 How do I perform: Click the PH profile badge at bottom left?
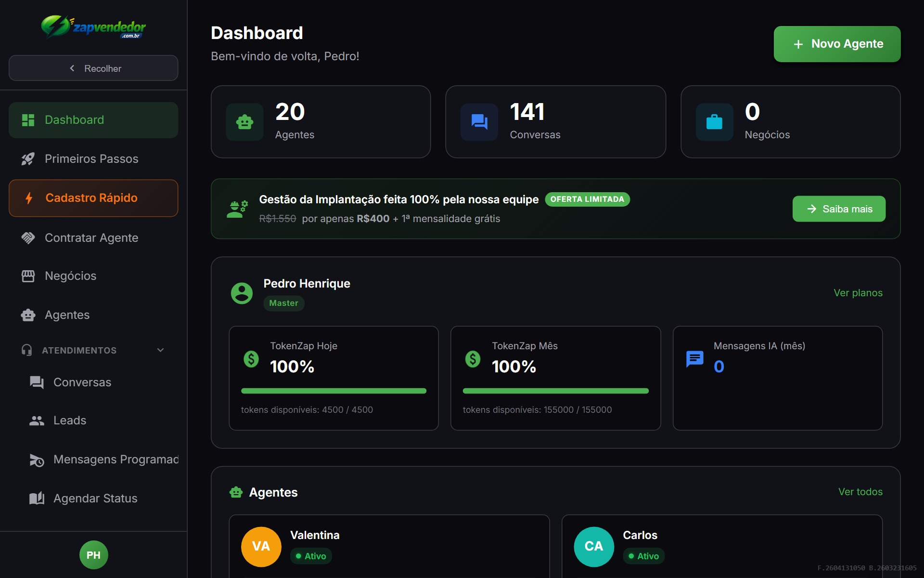click(93, 555)
